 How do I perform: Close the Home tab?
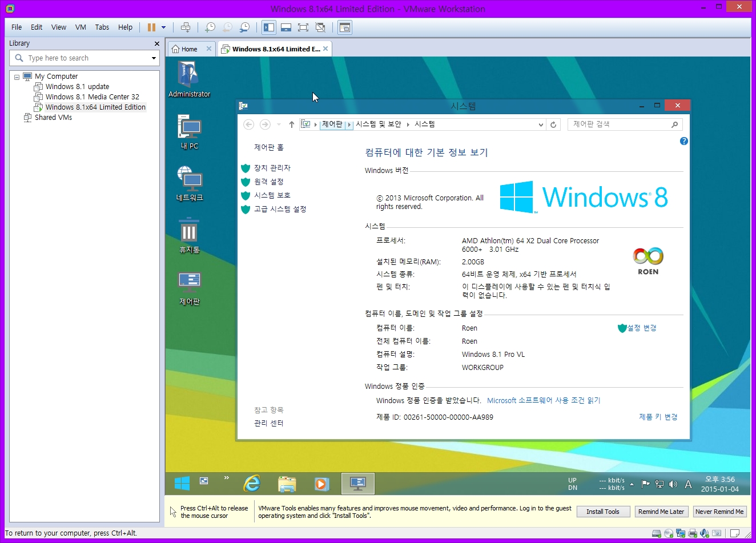point(209,49)
